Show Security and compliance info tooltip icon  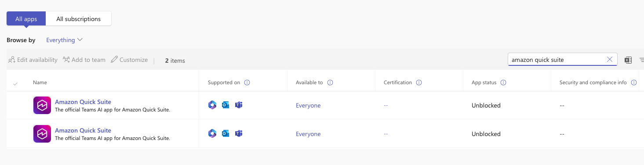click(x=634, y=82)
